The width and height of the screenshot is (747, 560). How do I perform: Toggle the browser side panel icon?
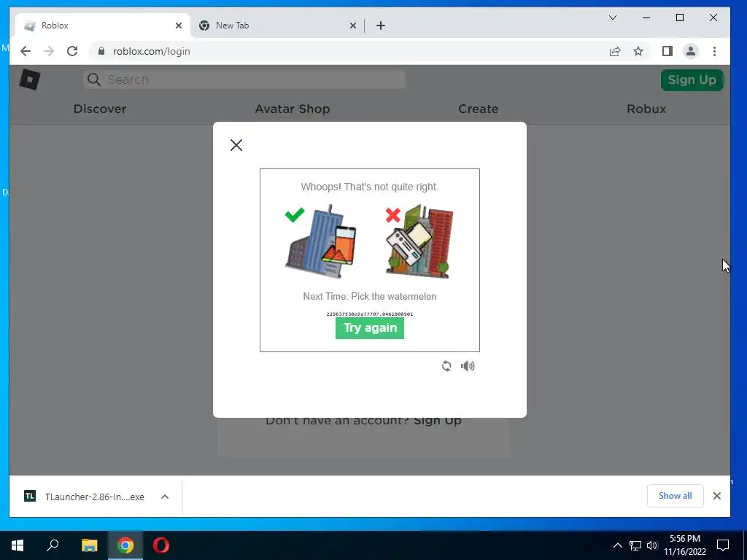[x=667, y=52]
